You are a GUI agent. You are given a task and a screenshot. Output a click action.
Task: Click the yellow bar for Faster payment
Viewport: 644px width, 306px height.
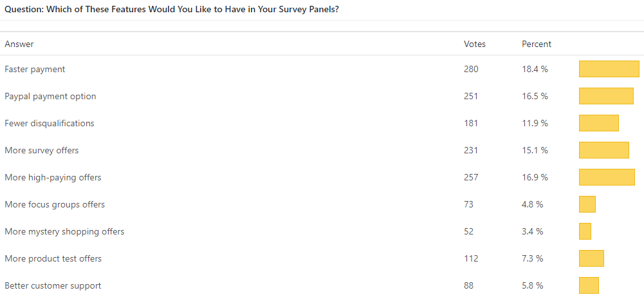point(609,69)
